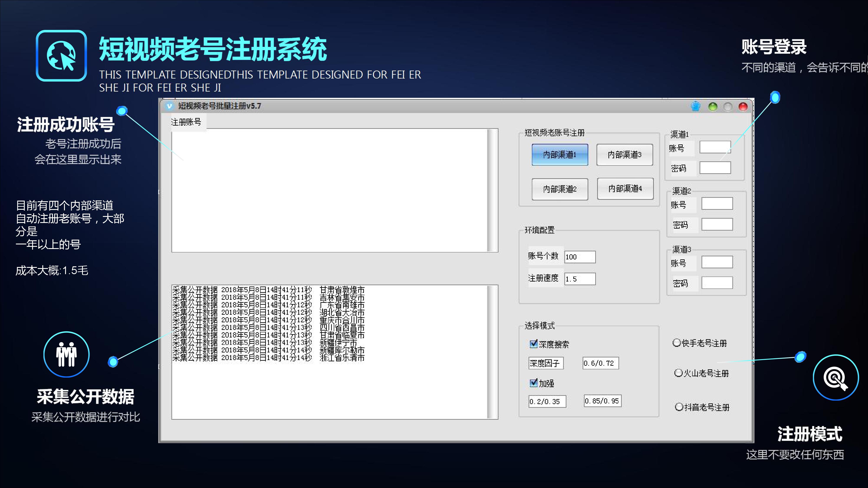Click the green circle button in title bar
This screenshot has width=868, height=488.
tap(713, 107)
